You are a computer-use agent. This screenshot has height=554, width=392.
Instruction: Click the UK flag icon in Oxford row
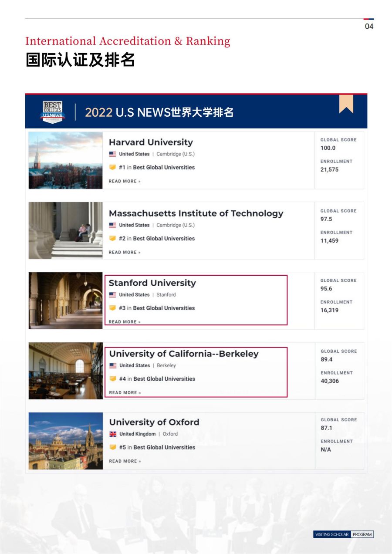(x=113, y=434)
